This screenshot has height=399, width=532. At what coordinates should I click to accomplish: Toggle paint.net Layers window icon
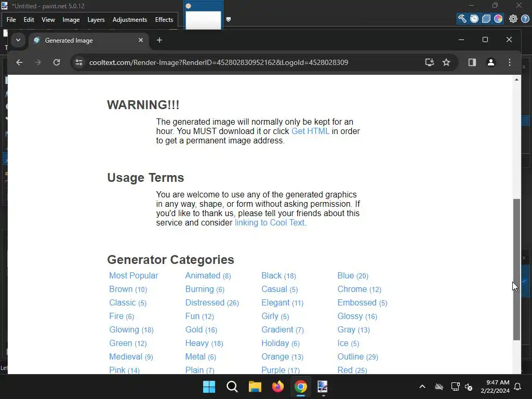[486, 19]
